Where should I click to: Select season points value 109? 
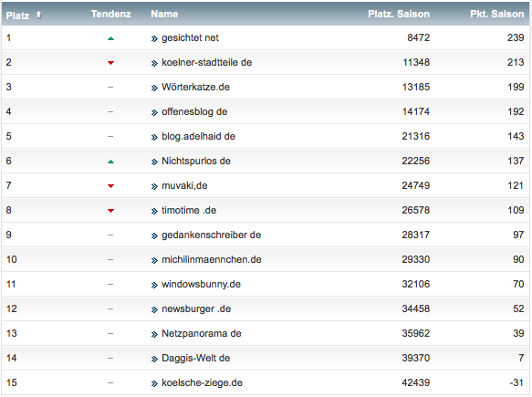(516, 211)
